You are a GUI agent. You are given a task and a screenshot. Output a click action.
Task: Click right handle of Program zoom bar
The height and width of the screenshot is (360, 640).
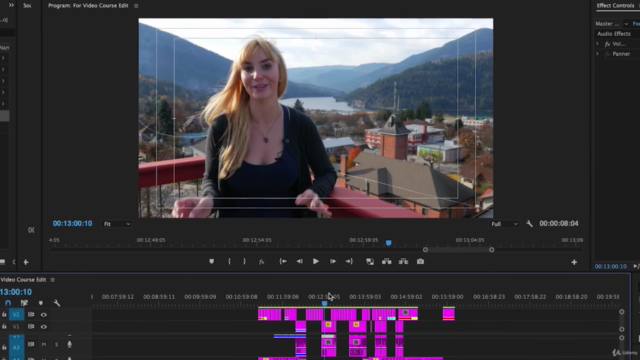point(492,250)
